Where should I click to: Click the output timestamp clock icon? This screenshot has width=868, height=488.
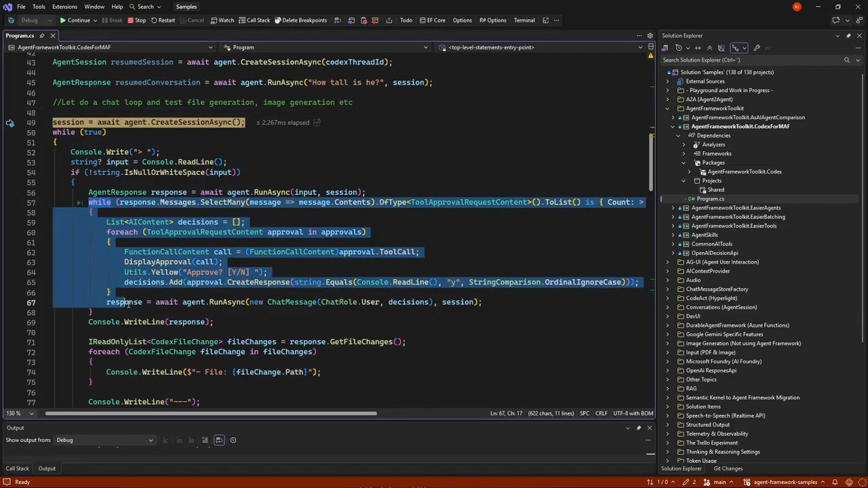click(233, 440)
